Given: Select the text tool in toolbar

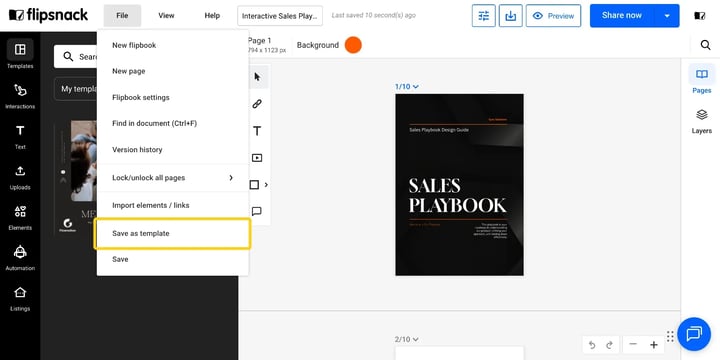Looking at the screenshot, I should [x=257, y=131].
